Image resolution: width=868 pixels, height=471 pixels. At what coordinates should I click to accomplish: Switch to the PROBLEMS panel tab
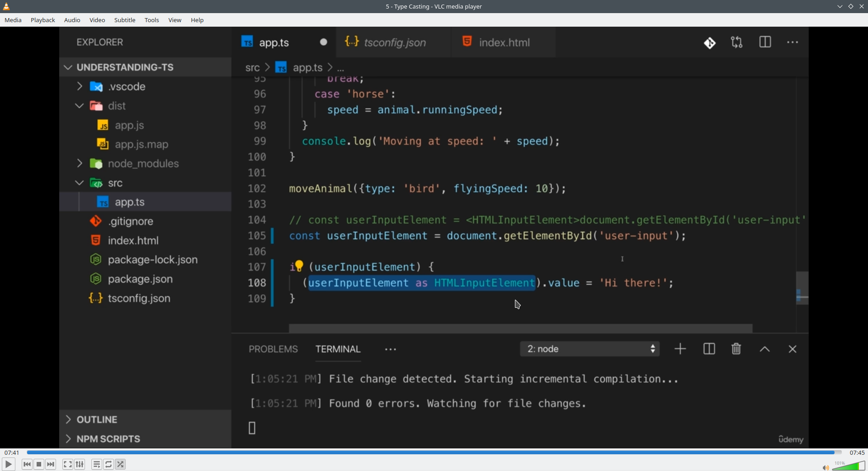click(273, 349)
